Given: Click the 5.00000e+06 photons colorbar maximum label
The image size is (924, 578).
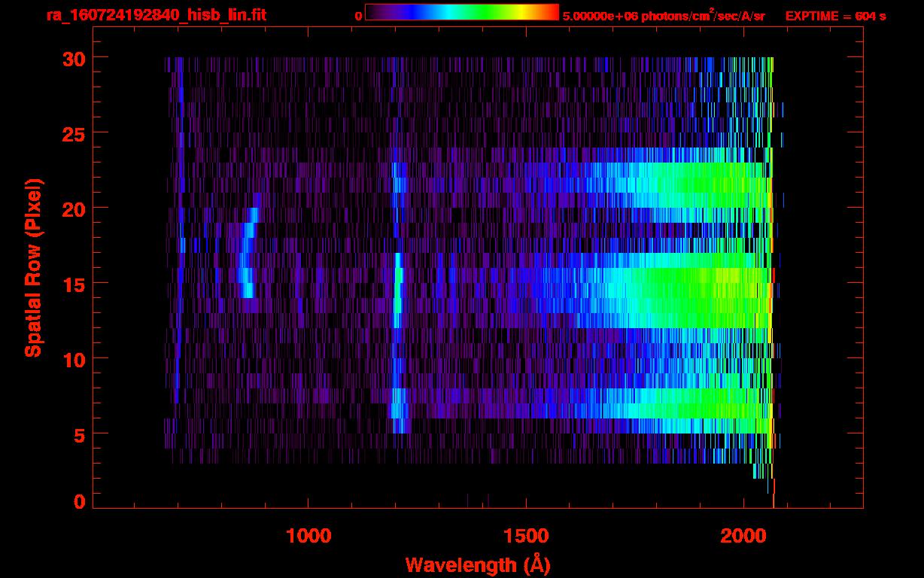Looking at the screenshot, I should coord(664,16).
